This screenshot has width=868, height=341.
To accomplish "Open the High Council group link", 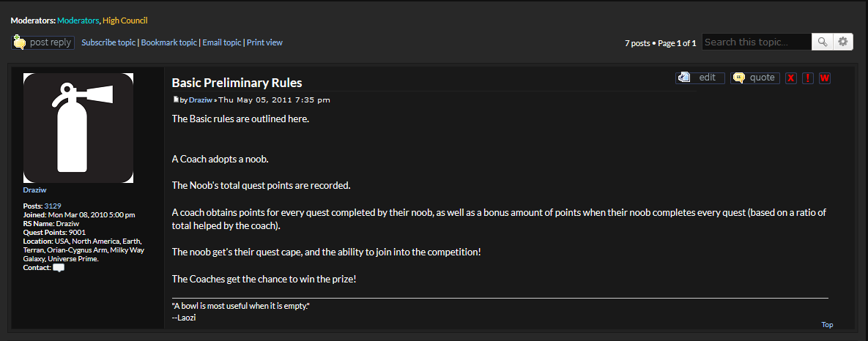I will click(x=125, y=20).
